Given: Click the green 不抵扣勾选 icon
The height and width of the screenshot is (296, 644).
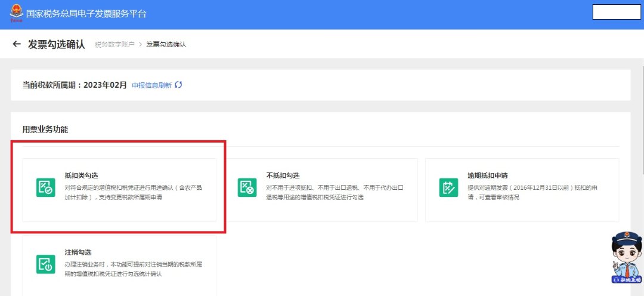Looking at the screenshot, I should click(247, 187).
